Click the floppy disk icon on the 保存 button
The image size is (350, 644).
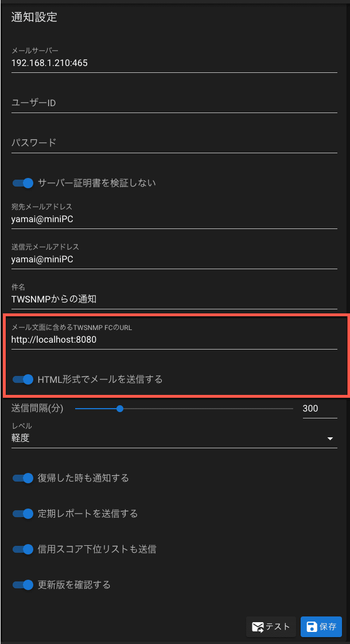tap(312, 626)
